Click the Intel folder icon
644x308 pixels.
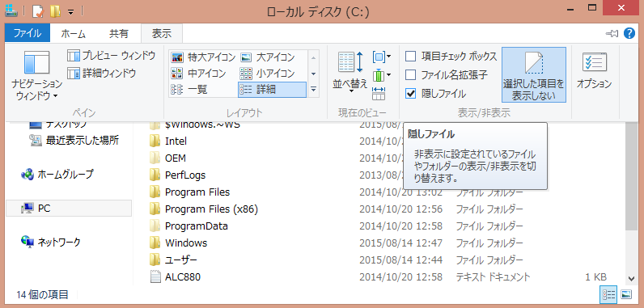[x=155, y=141]
